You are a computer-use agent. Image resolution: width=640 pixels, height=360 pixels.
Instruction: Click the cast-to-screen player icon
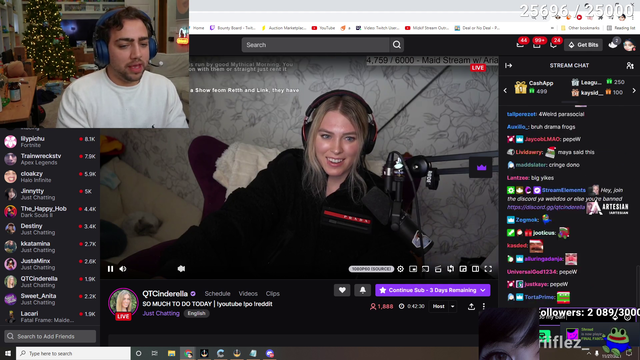point(425,269)
